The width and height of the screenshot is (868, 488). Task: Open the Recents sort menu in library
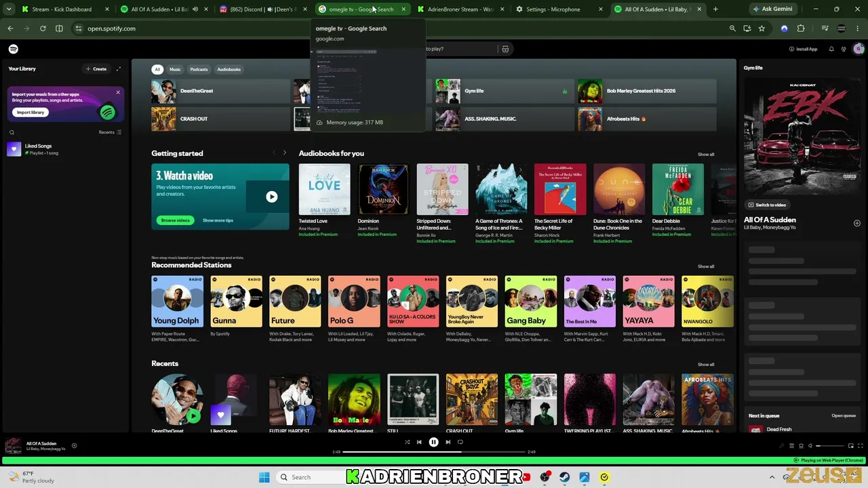pyautogui.click(x=110, y=132)
